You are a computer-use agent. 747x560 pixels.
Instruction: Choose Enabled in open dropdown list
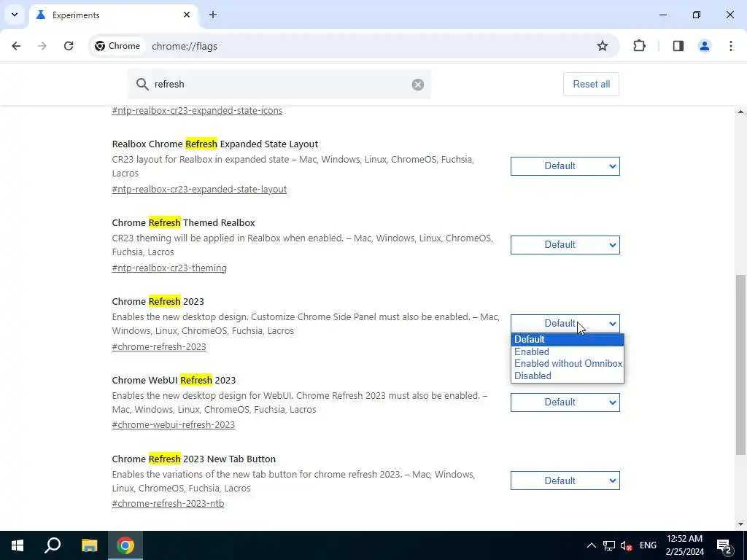click(567, 352)
